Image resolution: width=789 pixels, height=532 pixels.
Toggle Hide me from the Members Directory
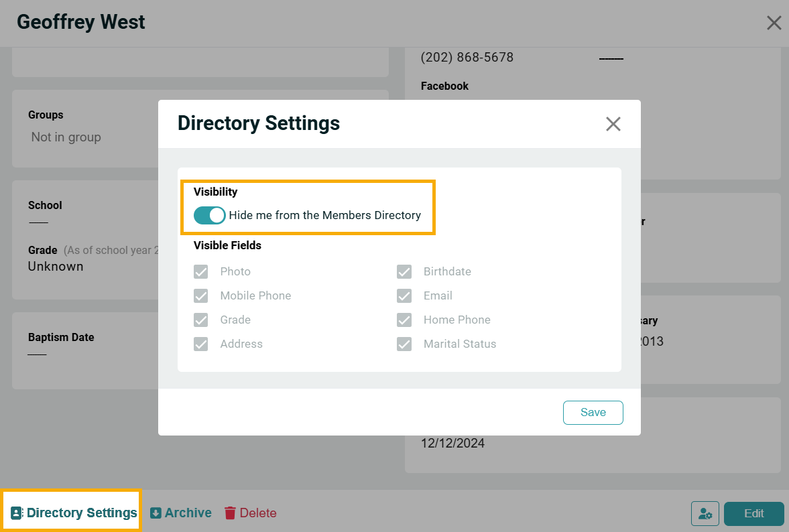pyautogui.click(x=209, y=215)
